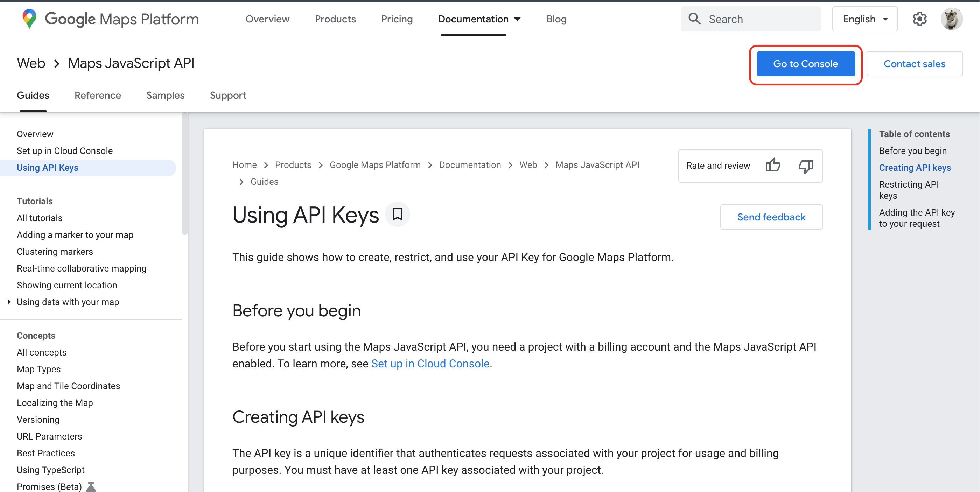
Task: Switch to the Support tab
Action: tap(228, 95)
